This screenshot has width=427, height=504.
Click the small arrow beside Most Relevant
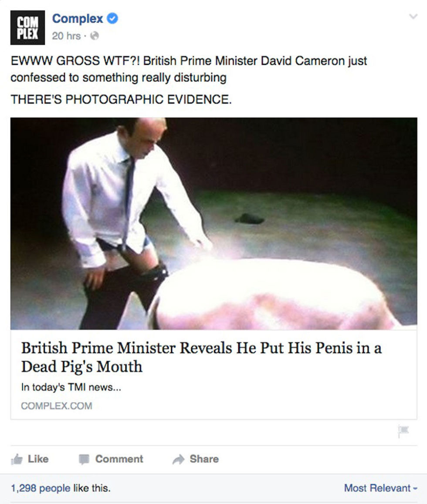click(415, 489)
